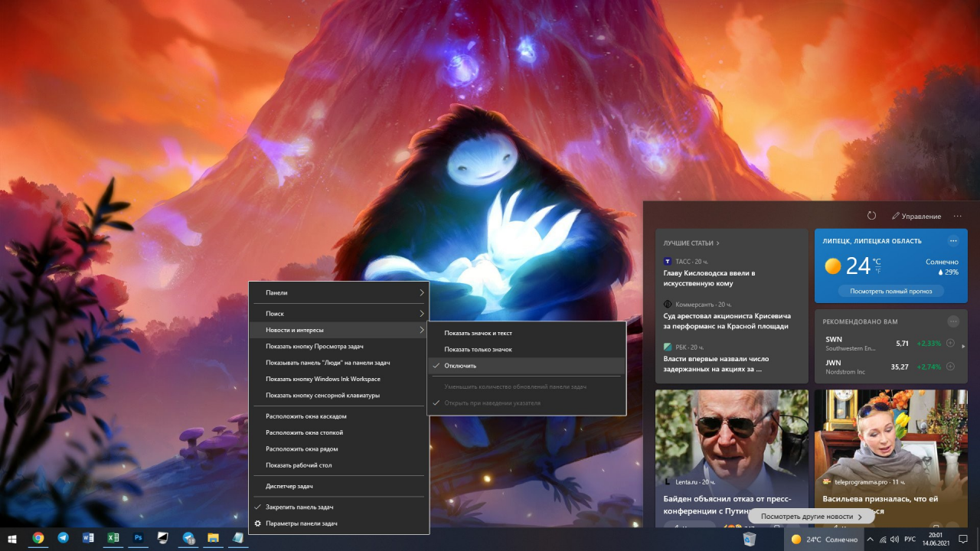The width and height of the screenshot is (980, 551).
Task: Select Расположить окна стопкой
Action: coord(339,432)
